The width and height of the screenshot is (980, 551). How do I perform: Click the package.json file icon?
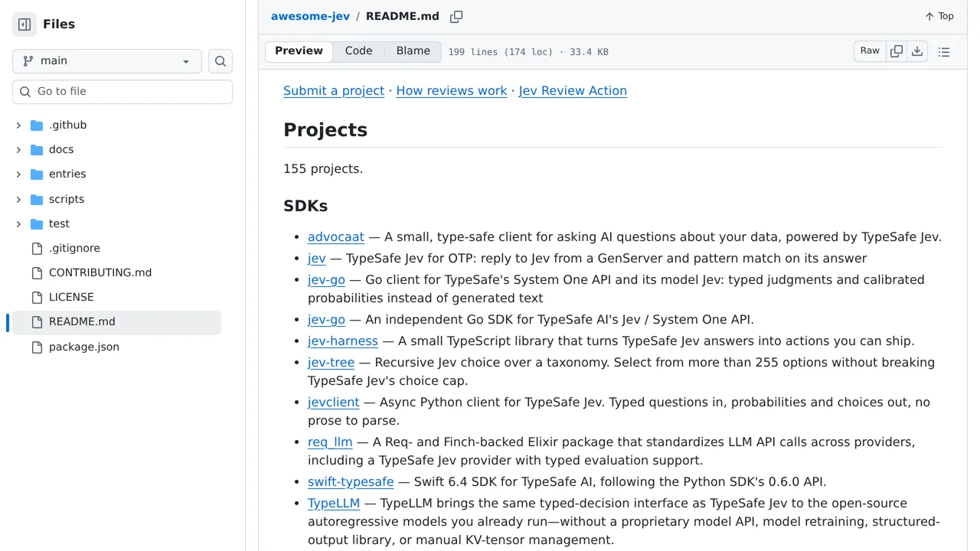click(37, 347)
